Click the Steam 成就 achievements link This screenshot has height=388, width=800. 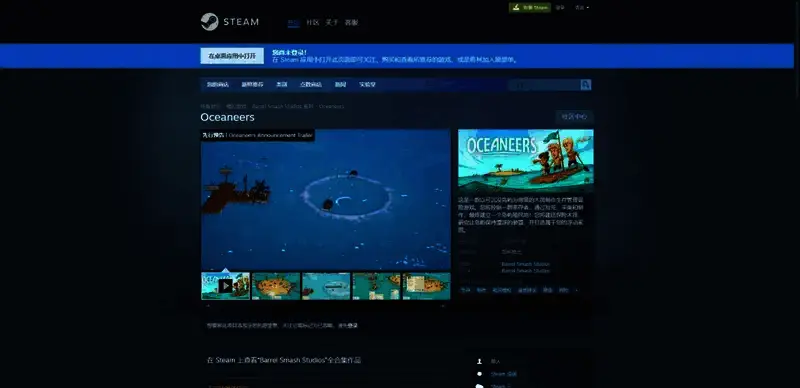[x=504, y=374]
